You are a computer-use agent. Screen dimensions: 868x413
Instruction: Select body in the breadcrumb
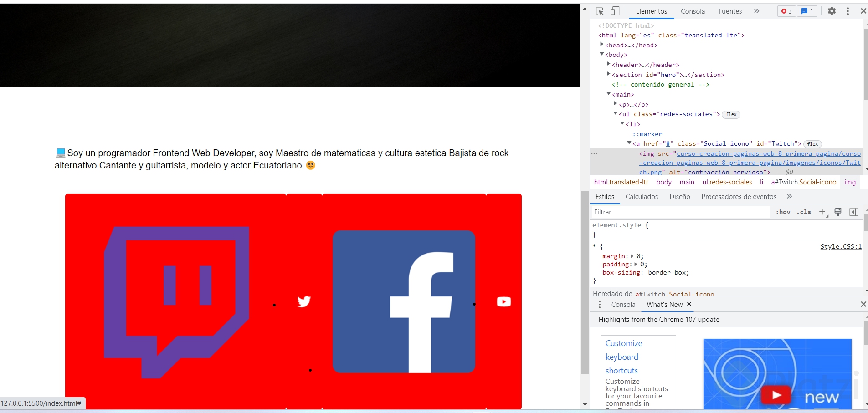[664, 182]
